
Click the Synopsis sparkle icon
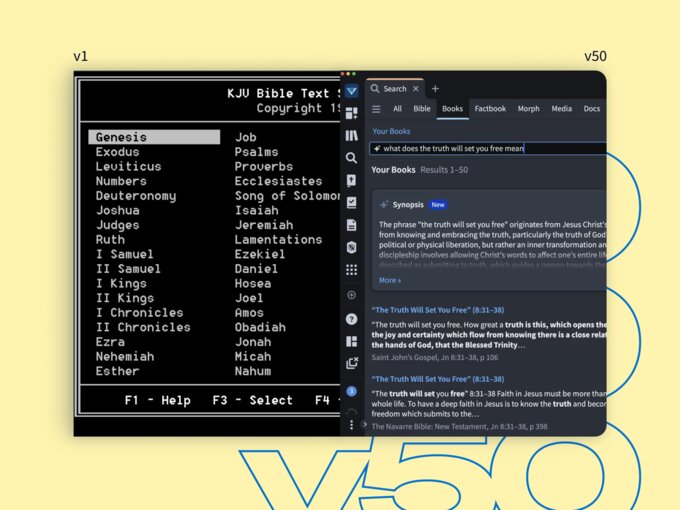tap(384, 205)
